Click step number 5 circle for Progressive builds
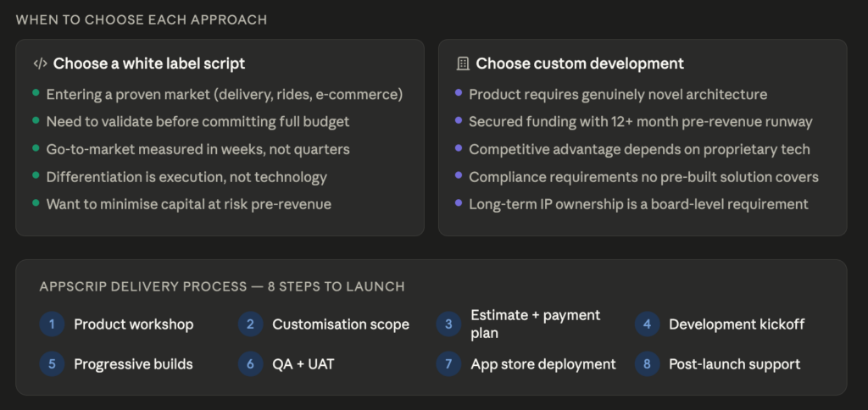Screen dimensions: 868x410 click(52, 364)
